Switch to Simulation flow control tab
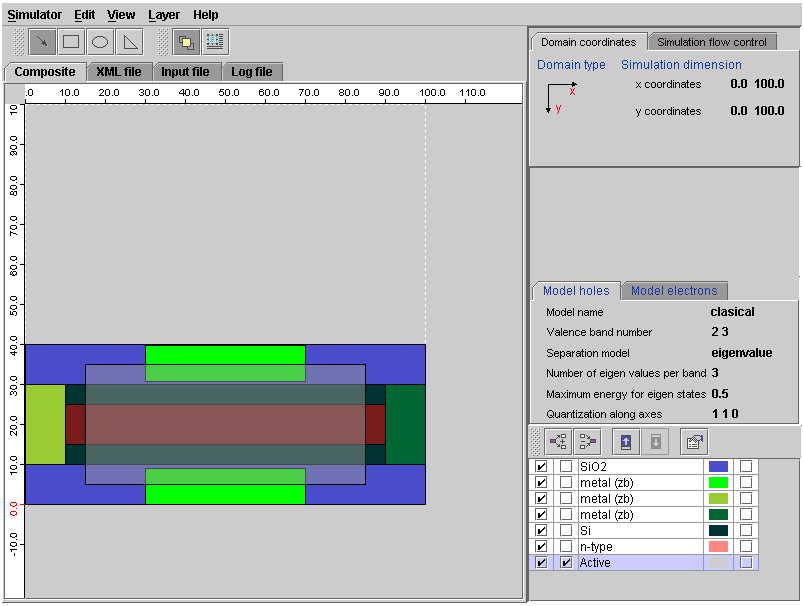The image size is (804, 606). pyautogui.click(x=711, y=42)
